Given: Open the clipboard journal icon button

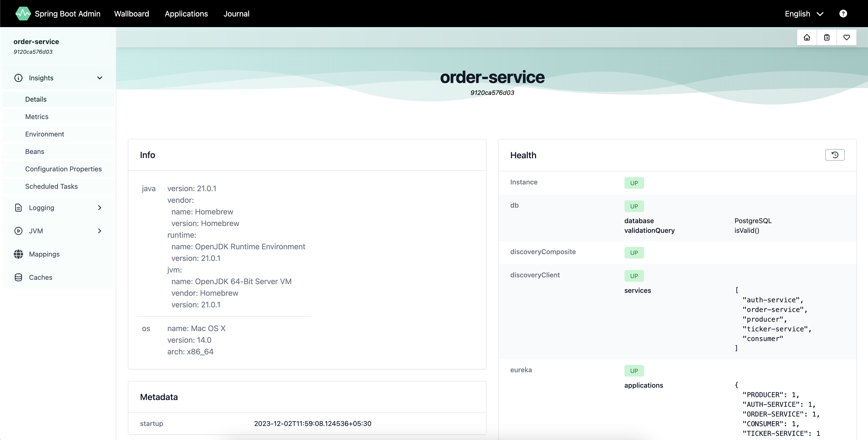Looking at the screenshot, I should pos(827,37).
